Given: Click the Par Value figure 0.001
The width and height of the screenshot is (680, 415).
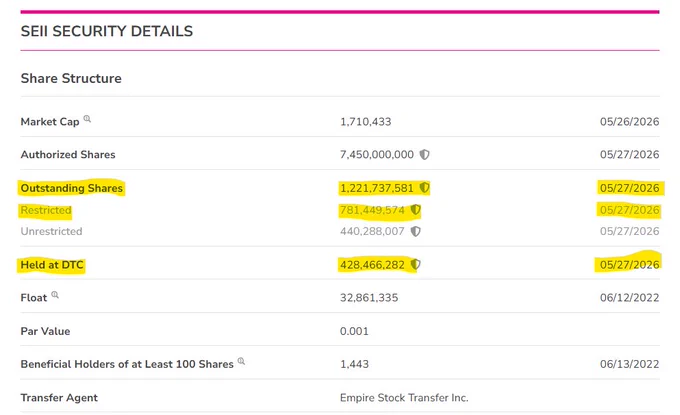Looking at the screenshot, I should pos(354,331).
